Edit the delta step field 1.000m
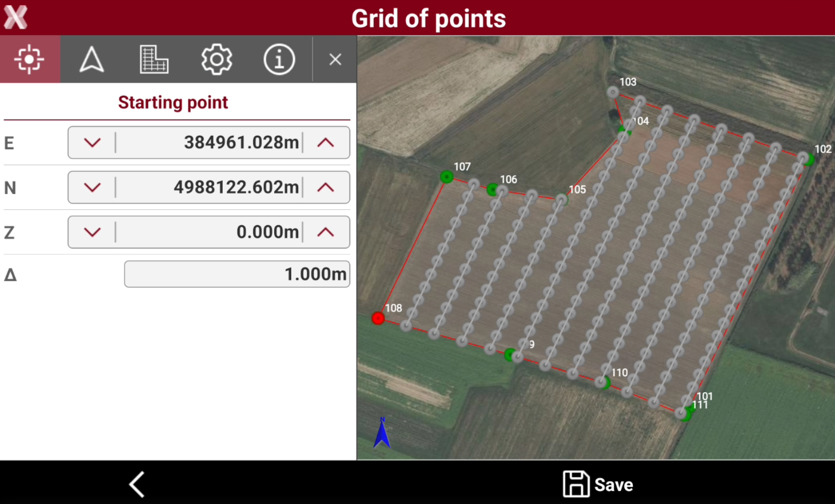Viewport: 835px width, 504px height. click(x=237, y=274)
